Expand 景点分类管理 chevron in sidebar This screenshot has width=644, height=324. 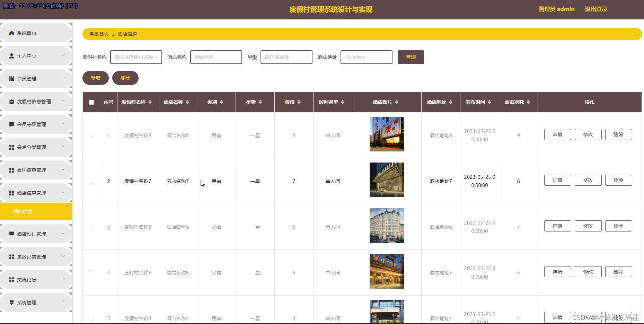point(63,147)
